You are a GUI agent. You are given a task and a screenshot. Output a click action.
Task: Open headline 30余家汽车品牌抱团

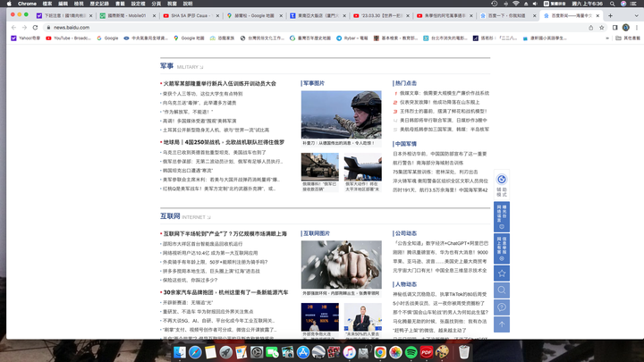[x=226, y=292]
